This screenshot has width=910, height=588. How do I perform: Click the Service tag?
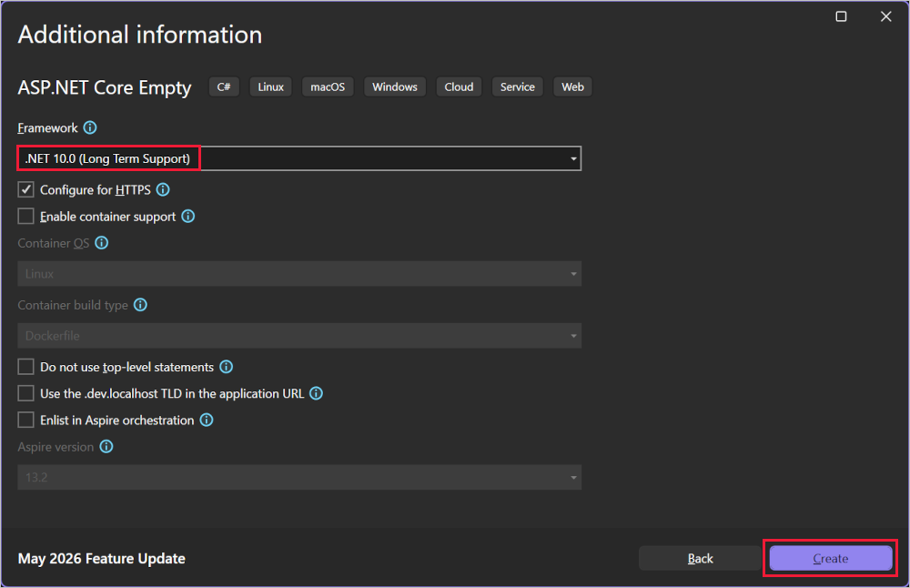517,86
